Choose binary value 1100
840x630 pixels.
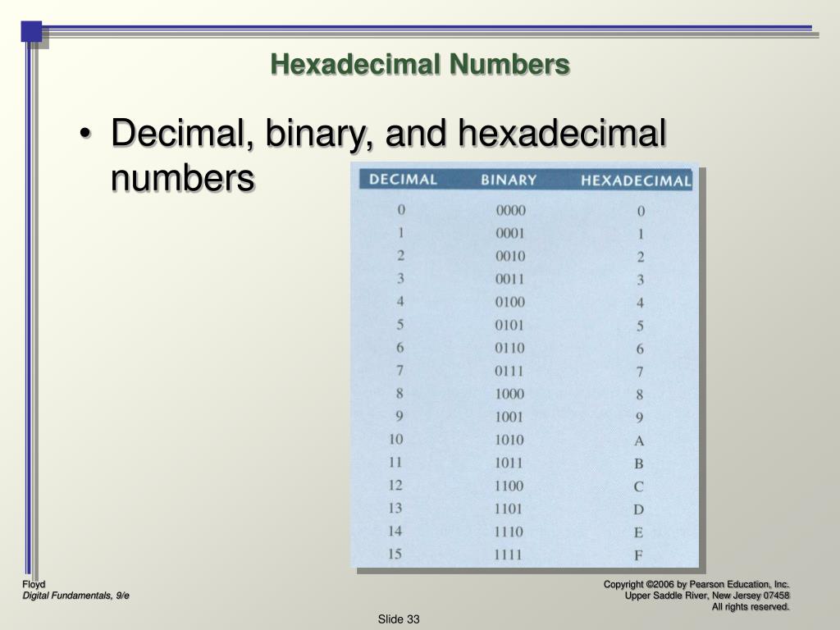(509, 486)
